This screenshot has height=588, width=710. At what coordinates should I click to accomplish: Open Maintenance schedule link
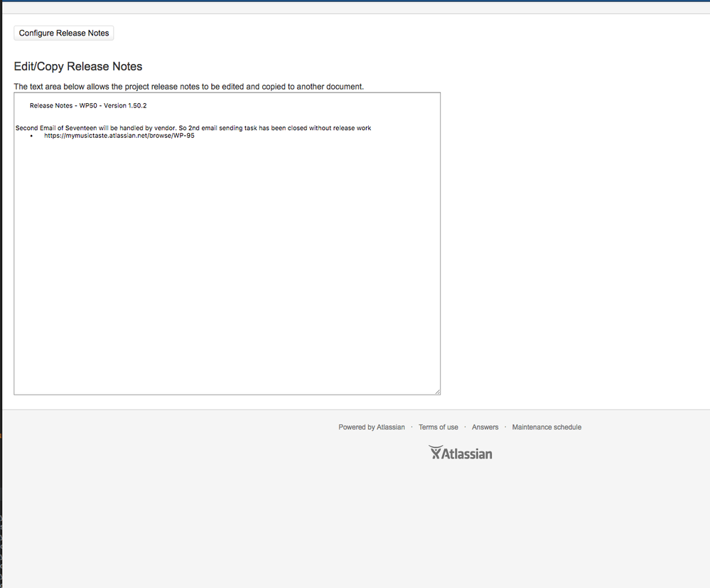point(547,427)
